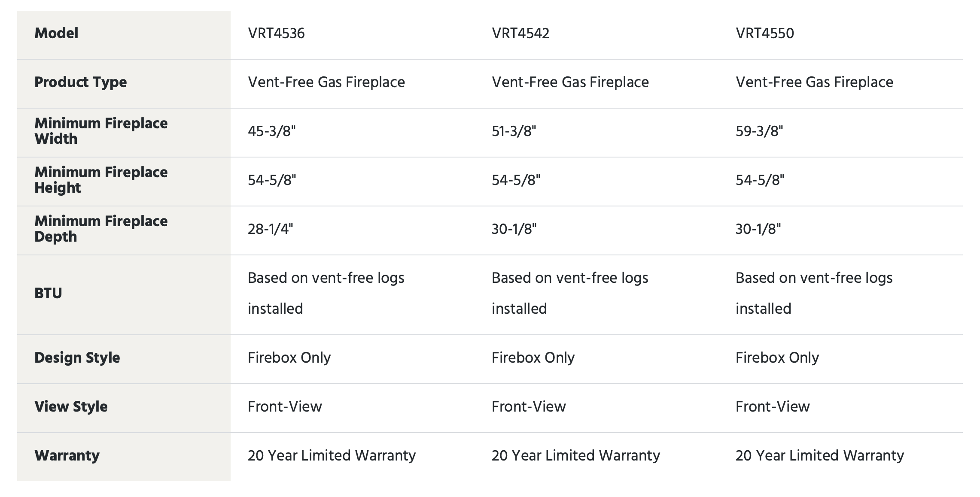The image size is (980, 497).
Task: Click the Minimum Fireplace Height label
Action: pyautogui.click(x=101, y=180)
